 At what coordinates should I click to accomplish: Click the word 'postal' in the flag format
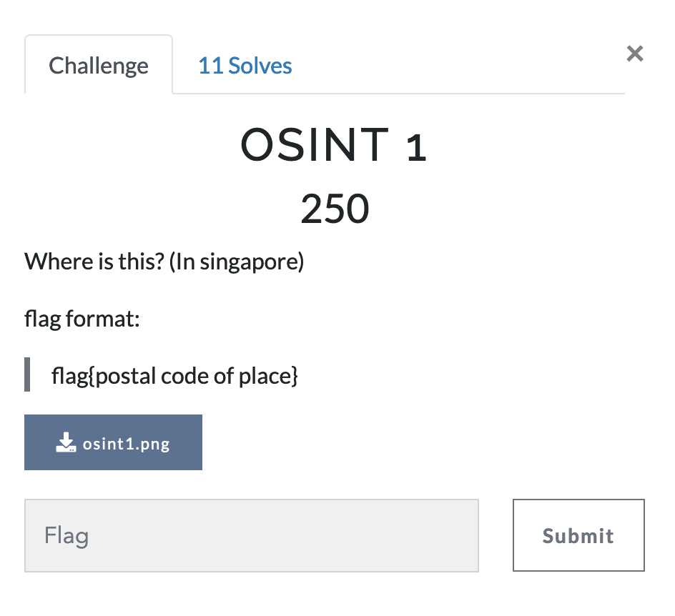click(125, 375)
